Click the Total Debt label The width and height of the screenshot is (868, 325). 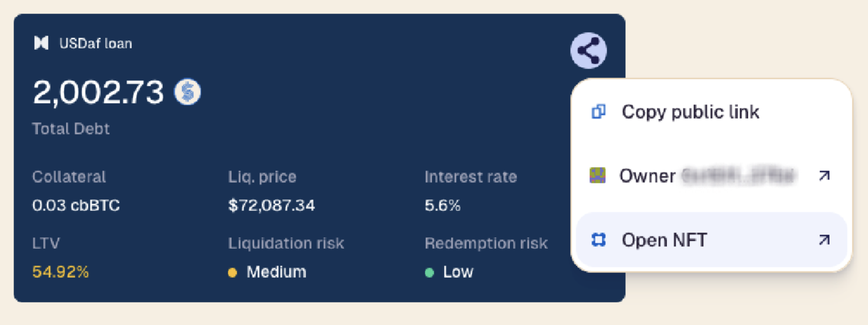71,129
